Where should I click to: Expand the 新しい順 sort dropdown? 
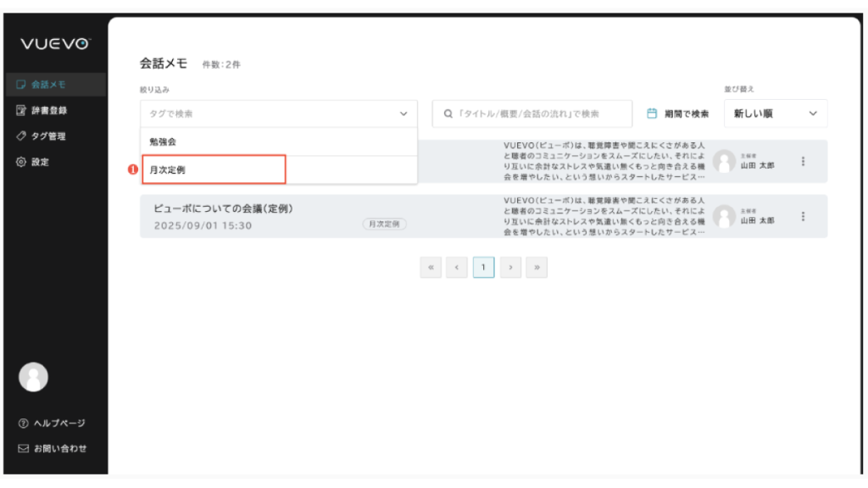point(775,114)
